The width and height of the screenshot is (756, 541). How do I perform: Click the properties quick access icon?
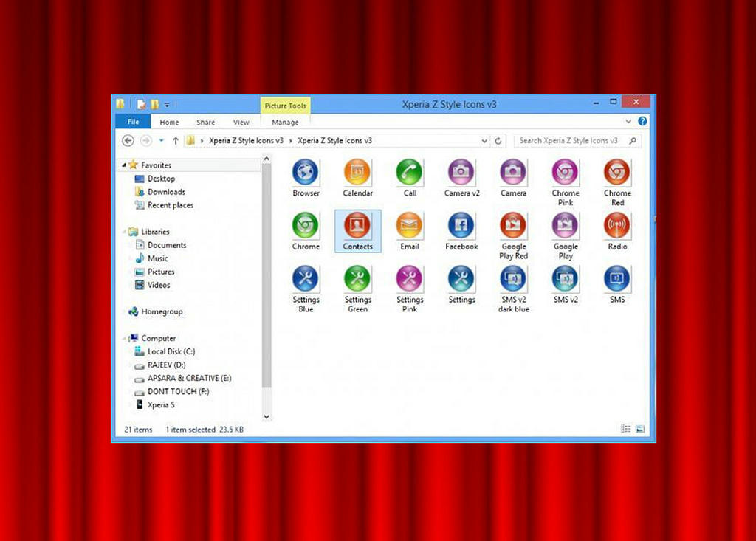141,105
